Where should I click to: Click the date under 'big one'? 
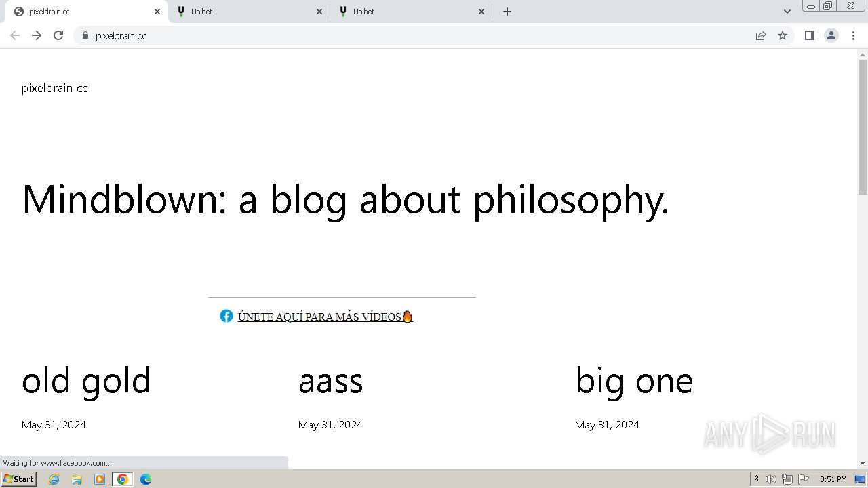click(607, 424)
